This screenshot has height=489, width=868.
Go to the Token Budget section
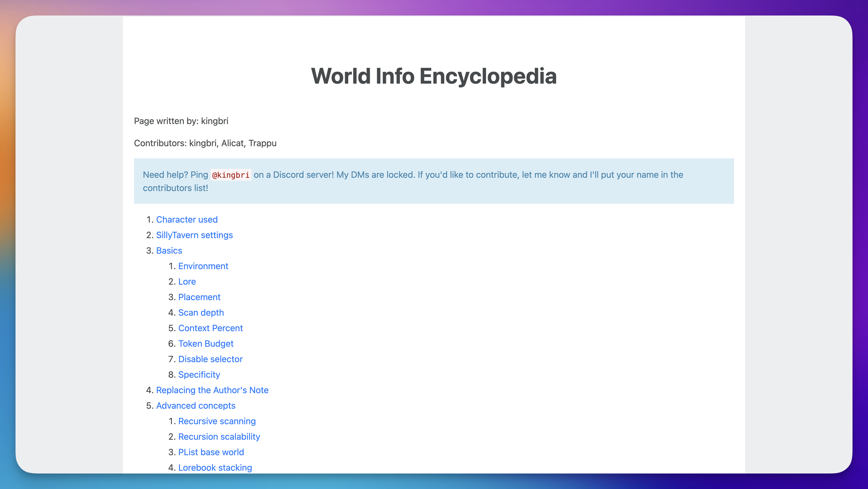tap(206, 343)
